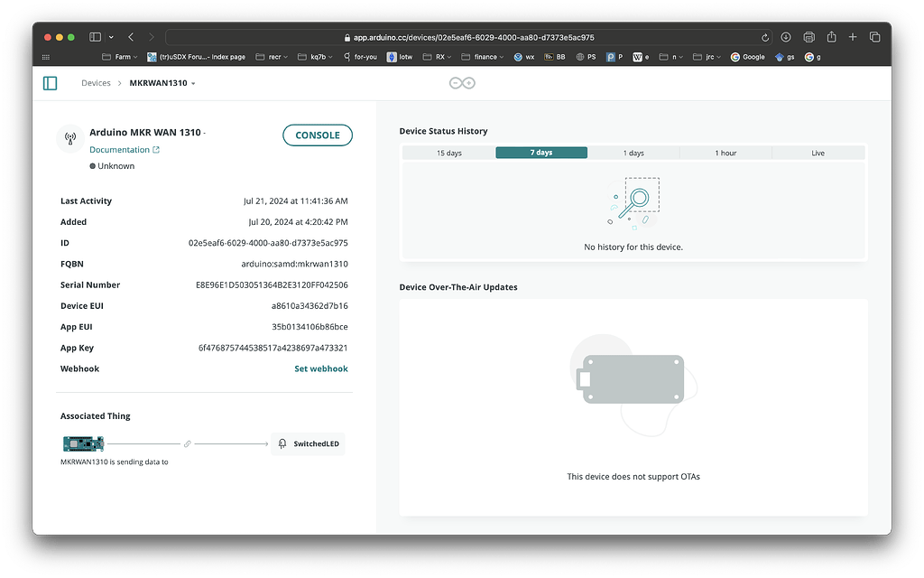Screen dimensions: 924x578
Task: Expand the finance bookmarks folder
Action: pyautogui.click(x=482, y=57)
